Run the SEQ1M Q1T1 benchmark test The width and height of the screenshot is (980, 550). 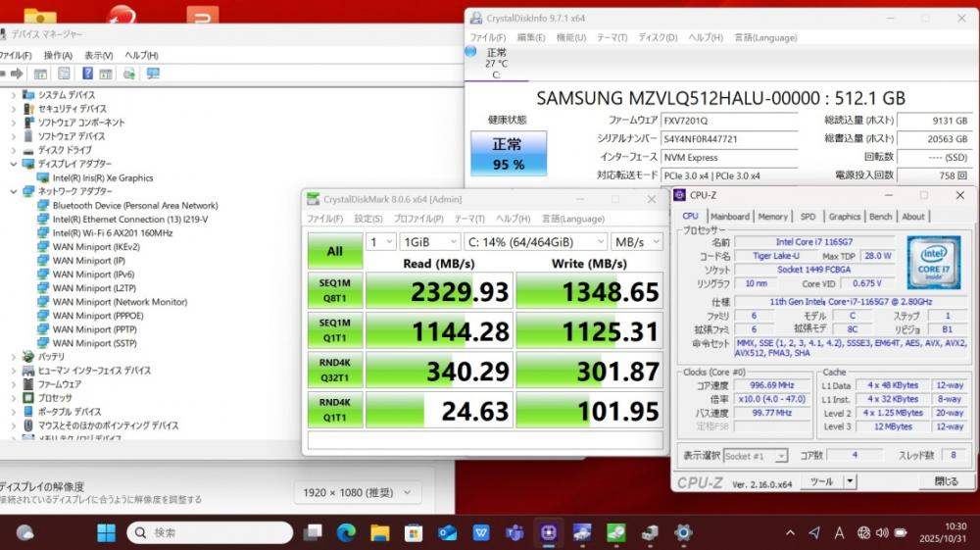point(335,330)
